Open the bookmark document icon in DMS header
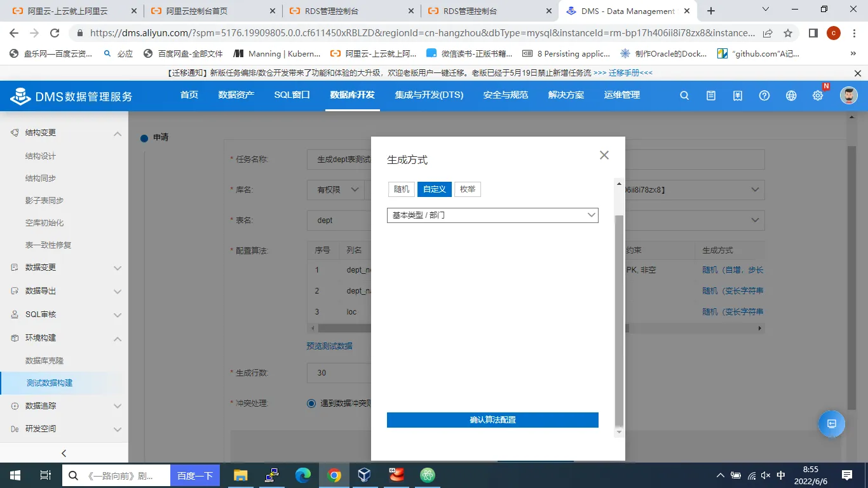Viewport: 868px width, 488px height. pyautogui.click(x=738, y=95)
